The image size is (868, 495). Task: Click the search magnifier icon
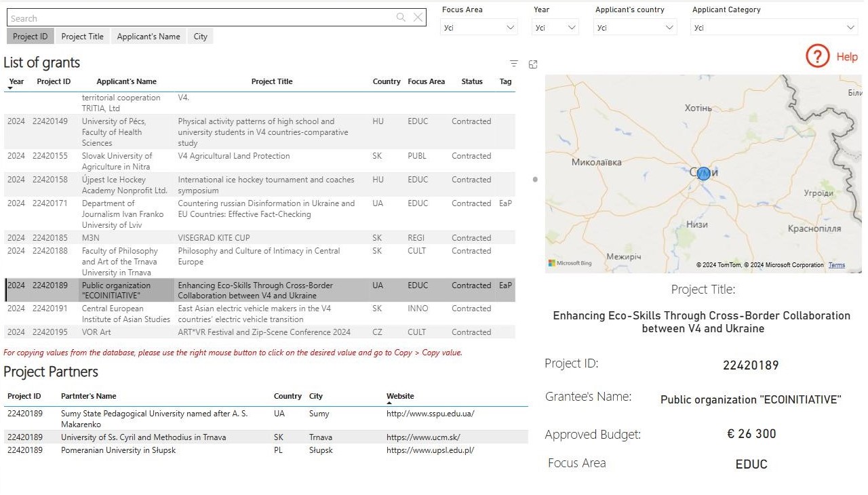point(401,18)
